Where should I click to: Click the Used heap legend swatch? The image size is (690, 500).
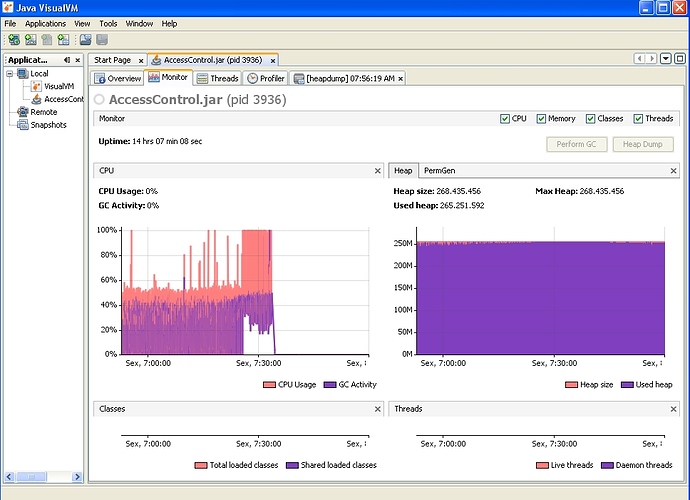[x=627, y=385]
